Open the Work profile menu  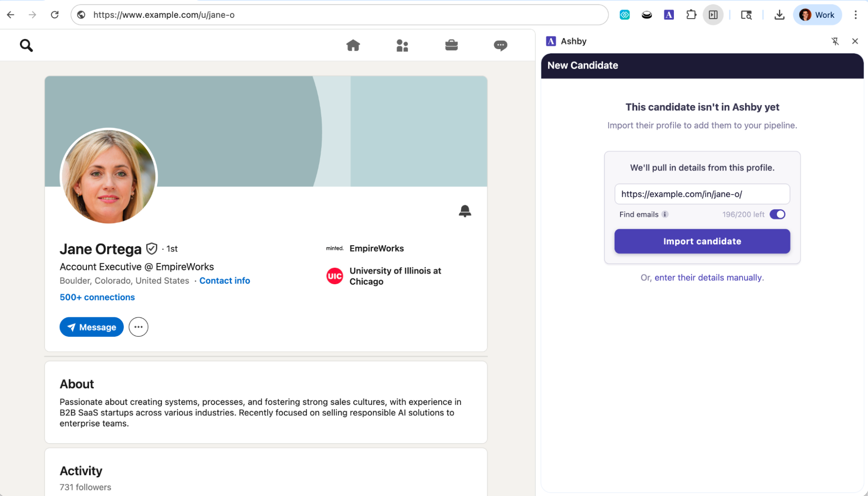(x=817, y=15)
